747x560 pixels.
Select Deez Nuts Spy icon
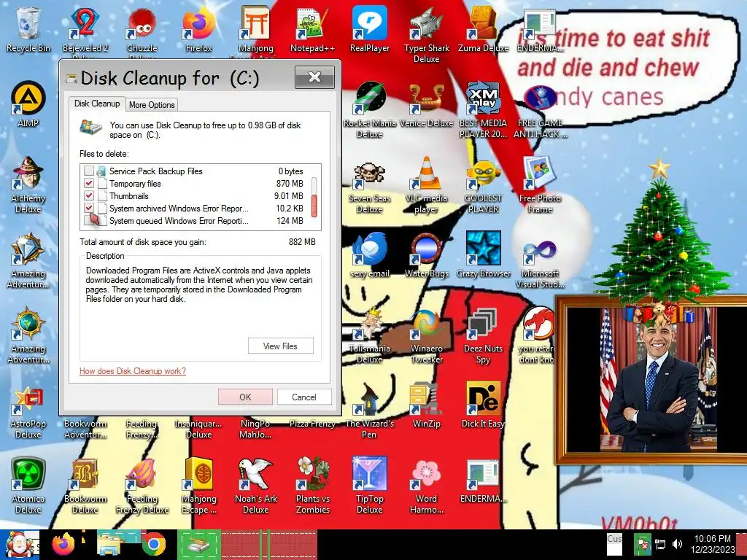pos(483,335)
